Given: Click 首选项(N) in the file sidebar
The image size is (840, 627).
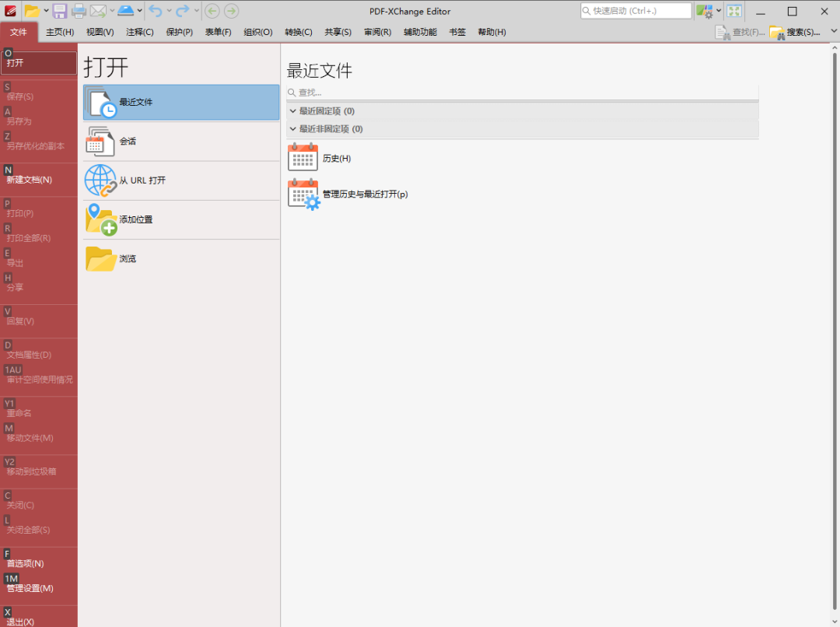Looking at the screenshot, I should click(x=26, y=563).
